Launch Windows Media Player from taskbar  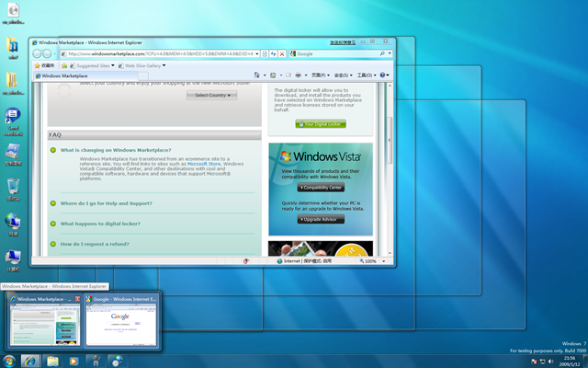pyautogui.click(x=73, y=361)
